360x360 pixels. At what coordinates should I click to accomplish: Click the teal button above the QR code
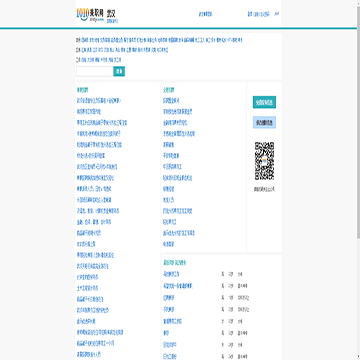click(x=264, y=102)
